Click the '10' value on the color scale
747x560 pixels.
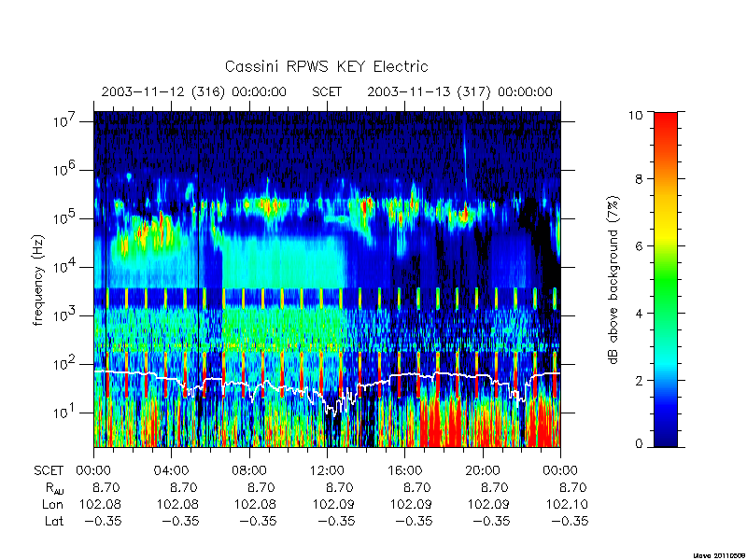tap(635, 115)
